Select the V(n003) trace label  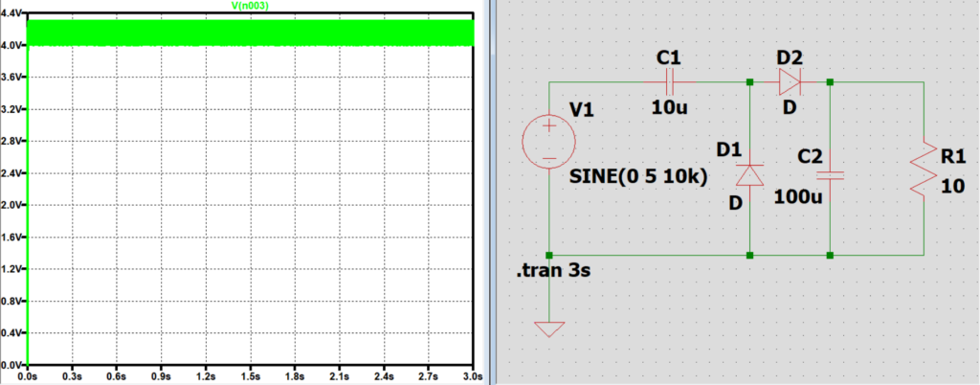(250, 5)
